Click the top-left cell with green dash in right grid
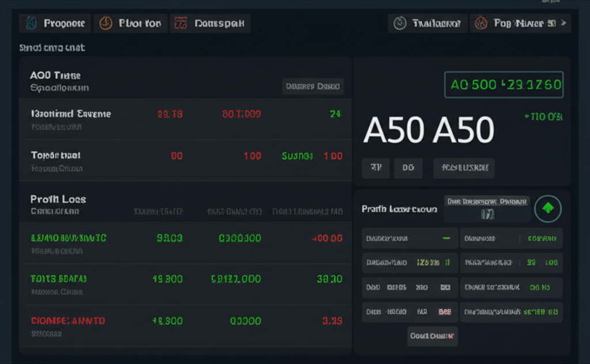Screen dimensions: 590x364 point(410,238)
